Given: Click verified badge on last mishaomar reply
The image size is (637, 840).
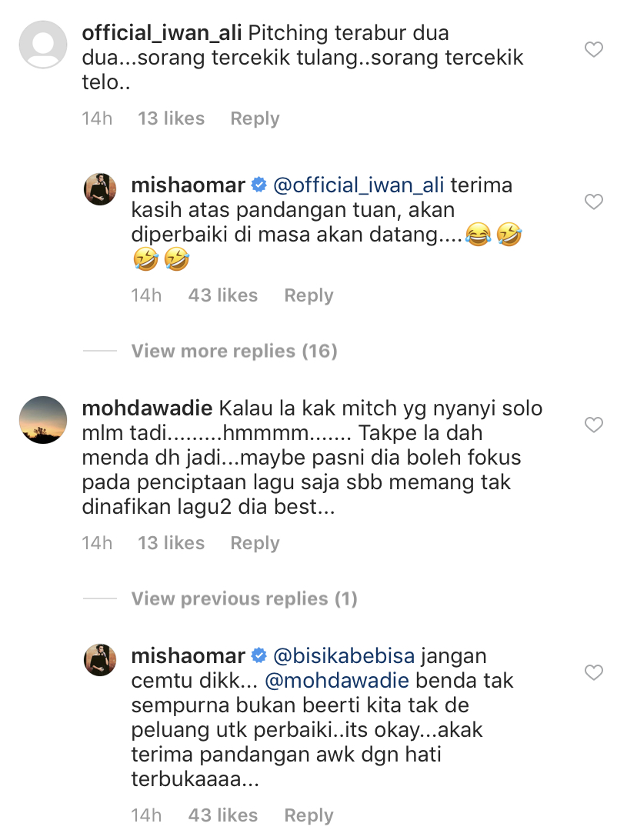Looking at the screenshot, I should 259,656.
